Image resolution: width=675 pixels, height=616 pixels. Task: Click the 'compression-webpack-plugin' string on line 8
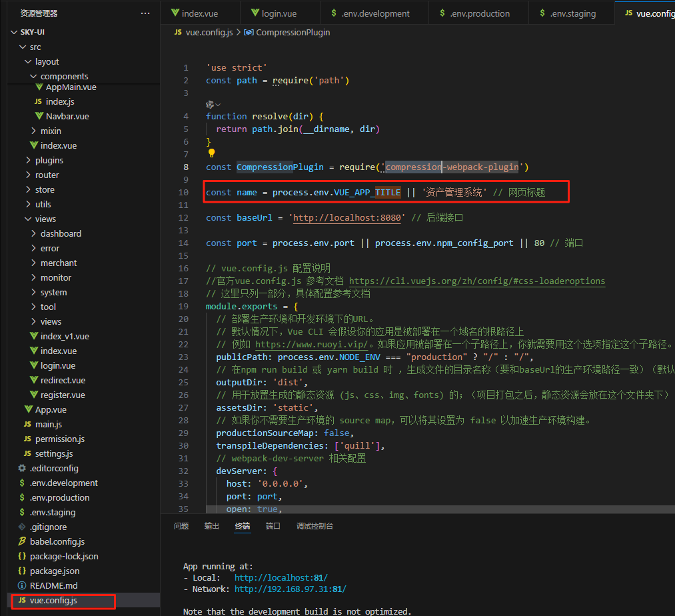(x=452, y=167)
